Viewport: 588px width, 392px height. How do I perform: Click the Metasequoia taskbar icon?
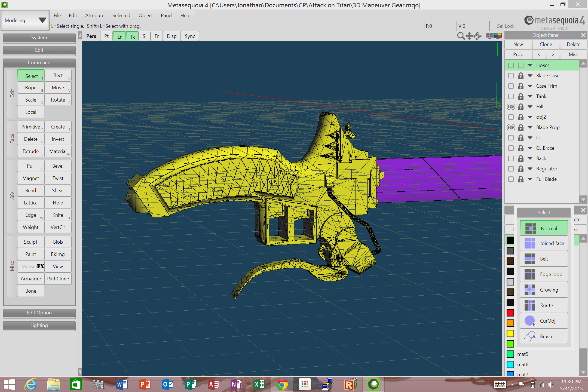[x=373, y=384]
